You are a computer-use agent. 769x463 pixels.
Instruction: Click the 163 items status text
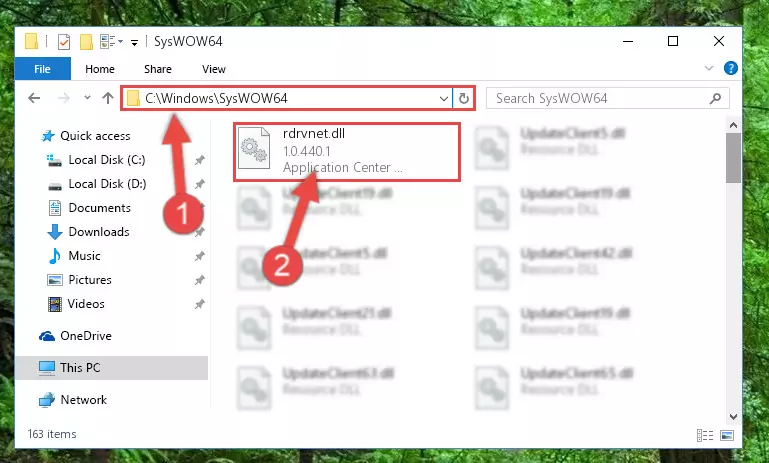(52, 435)
